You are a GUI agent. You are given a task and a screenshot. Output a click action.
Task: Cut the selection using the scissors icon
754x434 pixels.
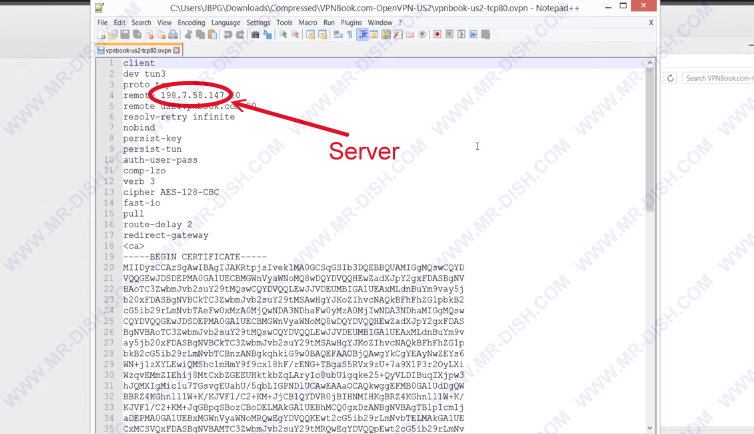[188, 35]
